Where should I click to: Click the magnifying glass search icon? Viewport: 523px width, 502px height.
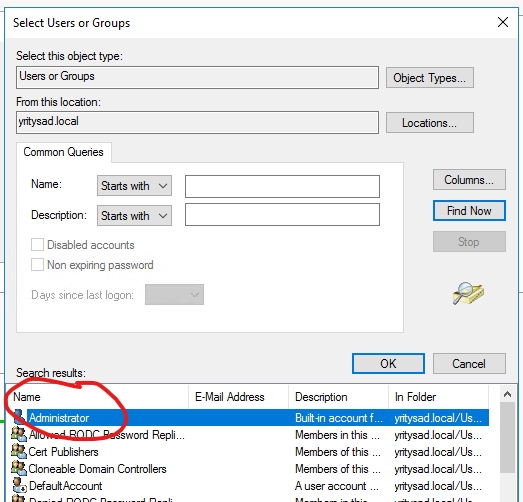(468, 293)
